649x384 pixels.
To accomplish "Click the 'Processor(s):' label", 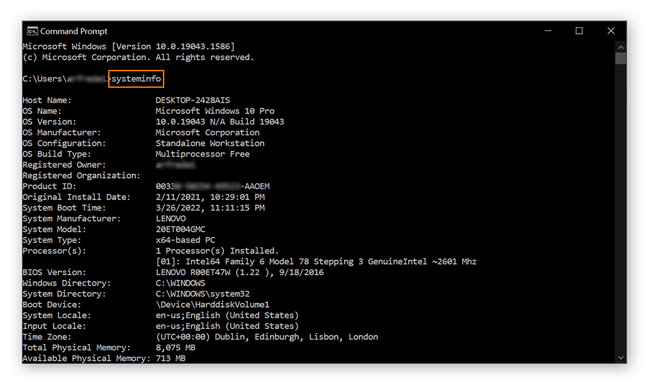I will [54, 251].
